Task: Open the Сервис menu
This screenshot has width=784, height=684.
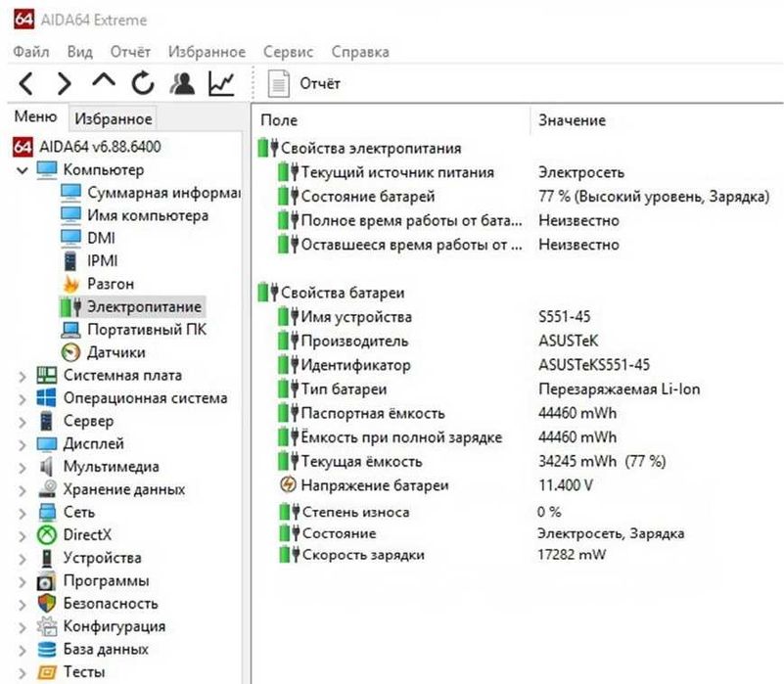Action: (288, 52)
